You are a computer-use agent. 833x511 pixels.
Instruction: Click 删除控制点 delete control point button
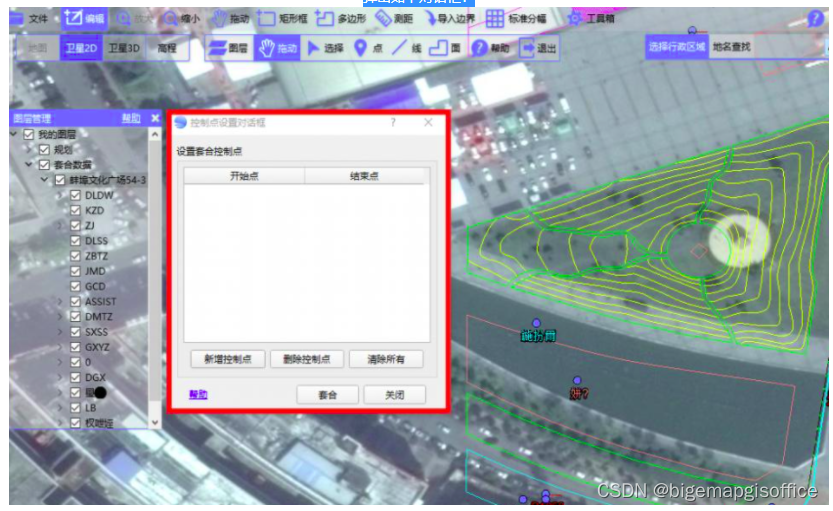point(307,359)
